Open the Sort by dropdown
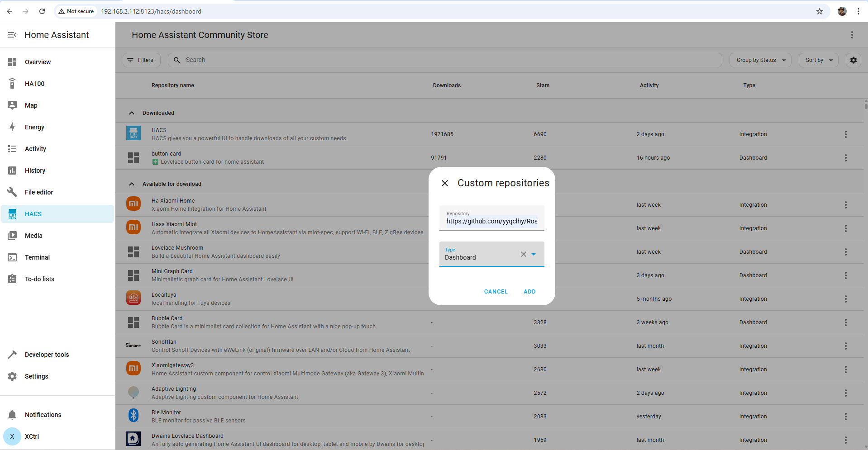868x450 pixels. pos(819,60)
